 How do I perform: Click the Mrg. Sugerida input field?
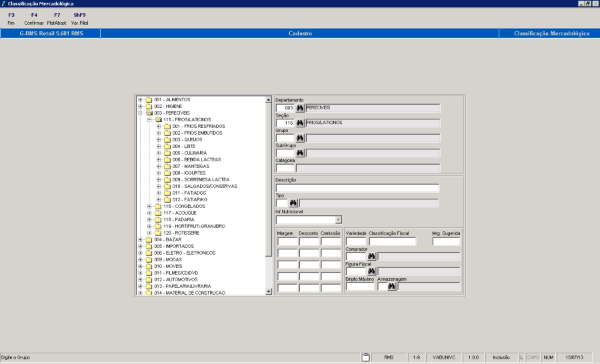click(x=446, y=241)
